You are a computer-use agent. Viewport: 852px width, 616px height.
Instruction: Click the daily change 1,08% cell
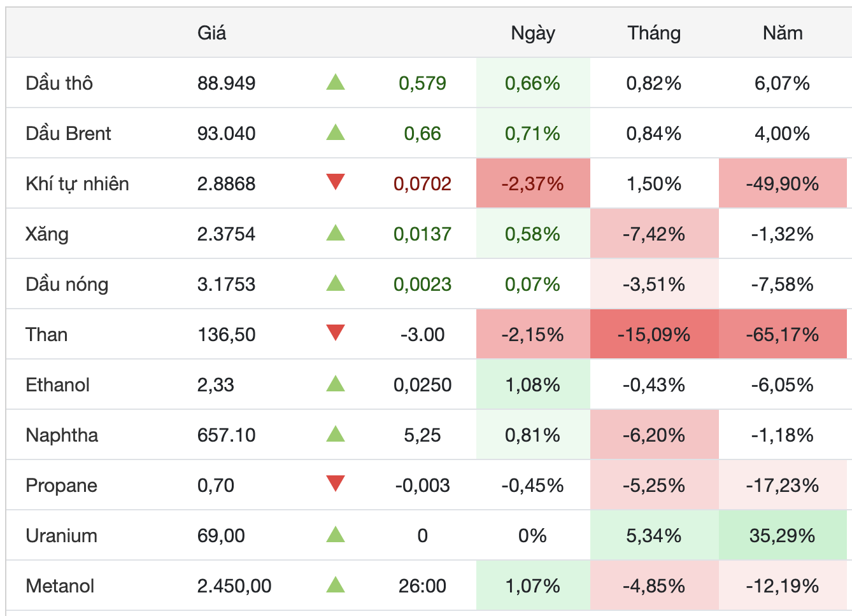point(533,384)
